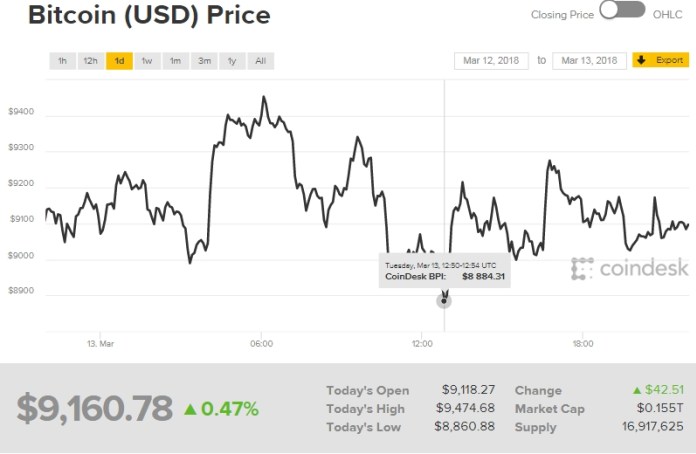The height and width of the screenshot is (454, 696).
Task: Show the 1y price range
Action: 232,61
